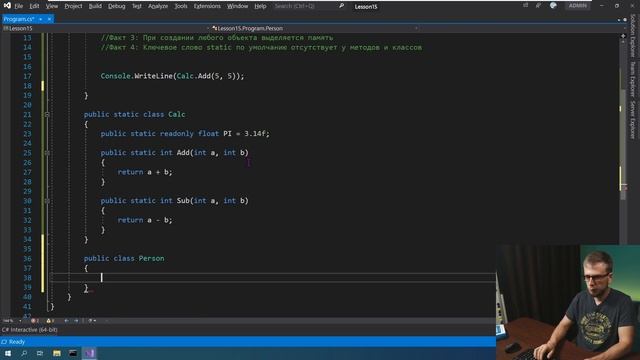The image size is (640, 360).
Task: Collapse the Calc class outlining region
Action: tap(47, 115)
